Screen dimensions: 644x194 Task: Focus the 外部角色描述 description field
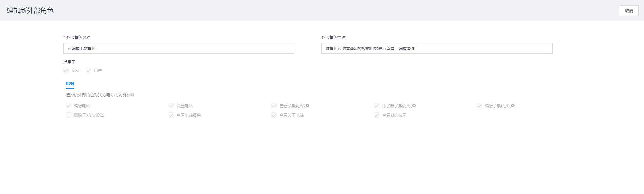tap(436, 48)
